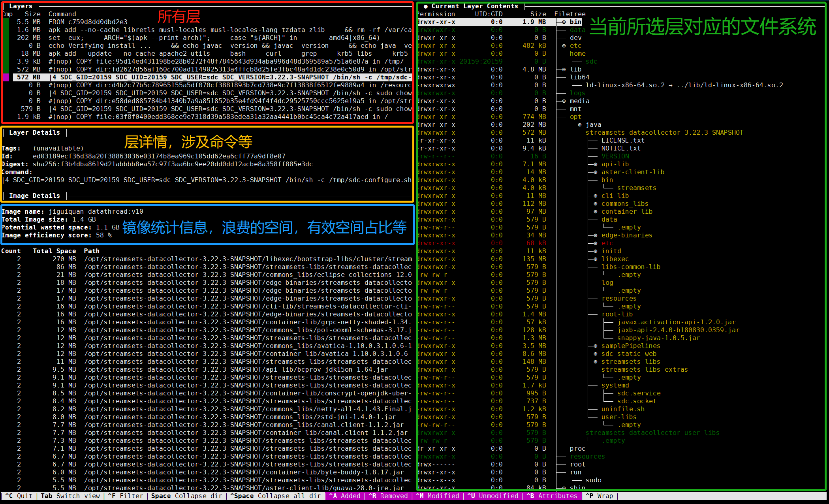
Task: Toggle the ^R Removed filter
Action: [x=388, y=496]
